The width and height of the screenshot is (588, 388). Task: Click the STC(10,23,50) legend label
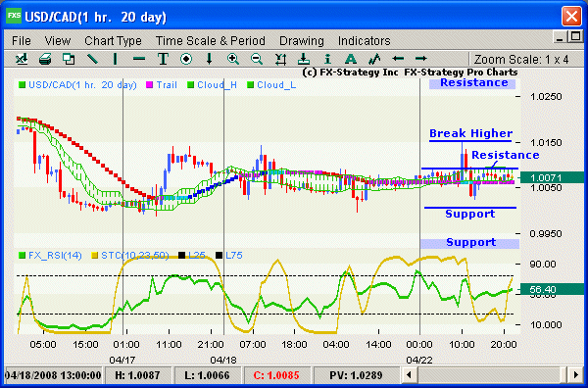click(x=135, y=256)
